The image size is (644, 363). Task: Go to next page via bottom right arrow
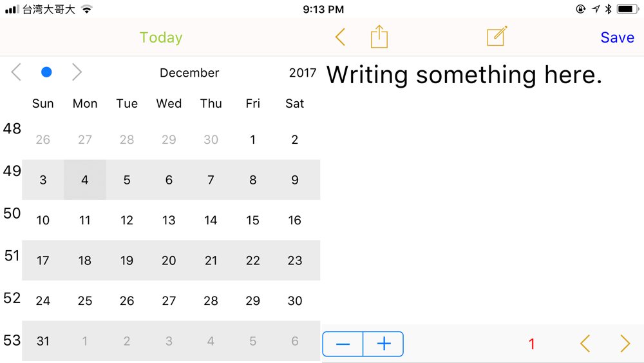pos(625,343)
